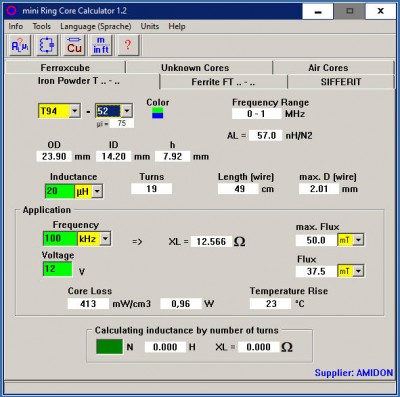
Task: Open the kHz frequency unit dropdown
Action: coord(105,239)
